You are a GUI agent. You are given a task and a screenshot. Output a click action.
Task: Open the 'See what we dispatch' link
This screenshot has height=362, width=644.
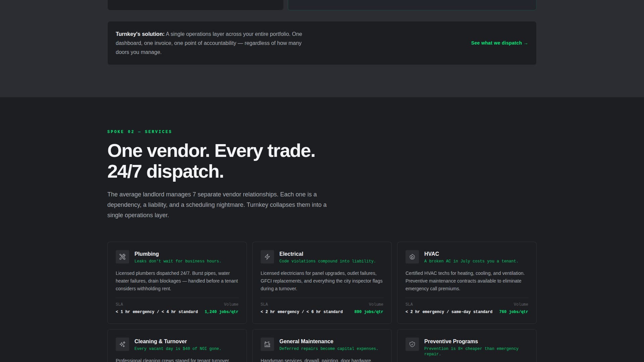click(499, 43)
